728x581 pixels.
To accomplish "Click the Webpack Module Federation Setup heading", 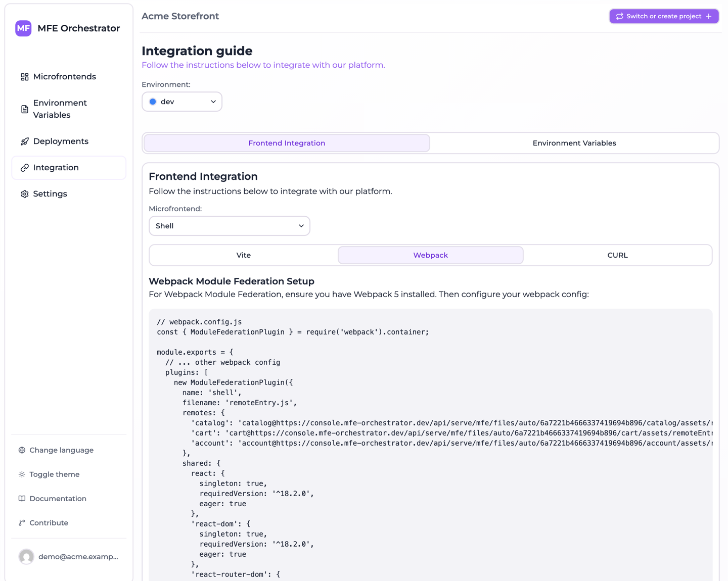I will 232,281.
